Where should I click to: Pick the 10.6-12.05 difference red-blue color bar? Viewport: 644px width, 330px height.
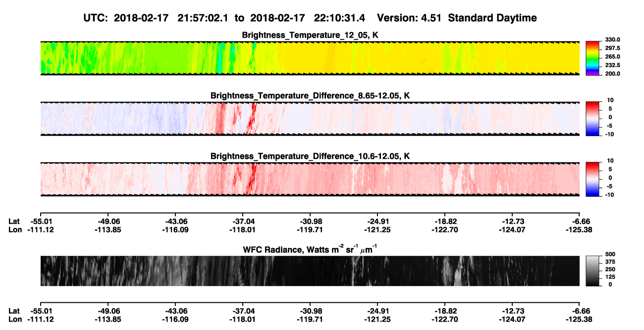[593, 179]
